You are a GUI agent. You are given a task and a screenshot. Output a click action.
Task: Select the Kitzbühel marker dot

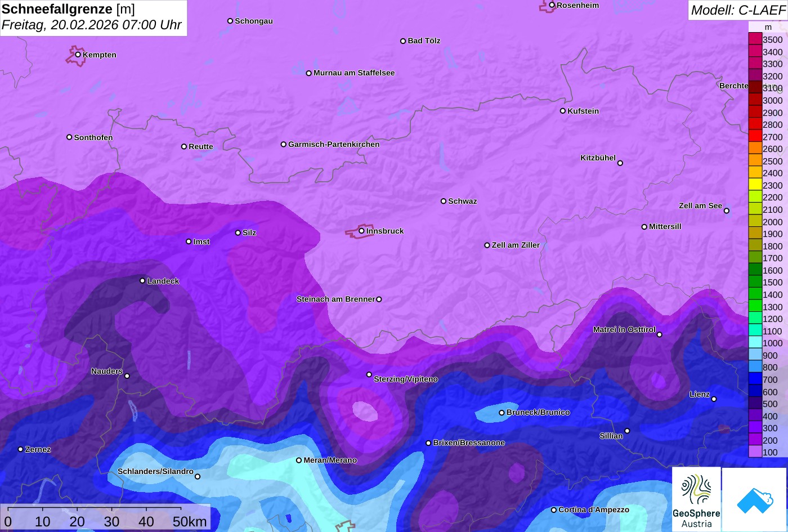pyautogui.click(x=620, y=163)
